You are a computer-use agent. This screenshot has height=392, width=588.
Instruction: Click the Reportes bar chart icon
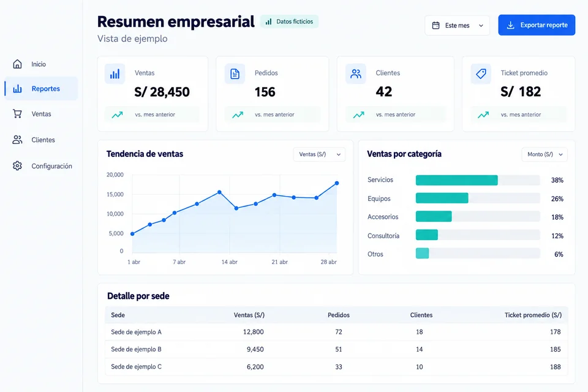(x=17, y=89)
